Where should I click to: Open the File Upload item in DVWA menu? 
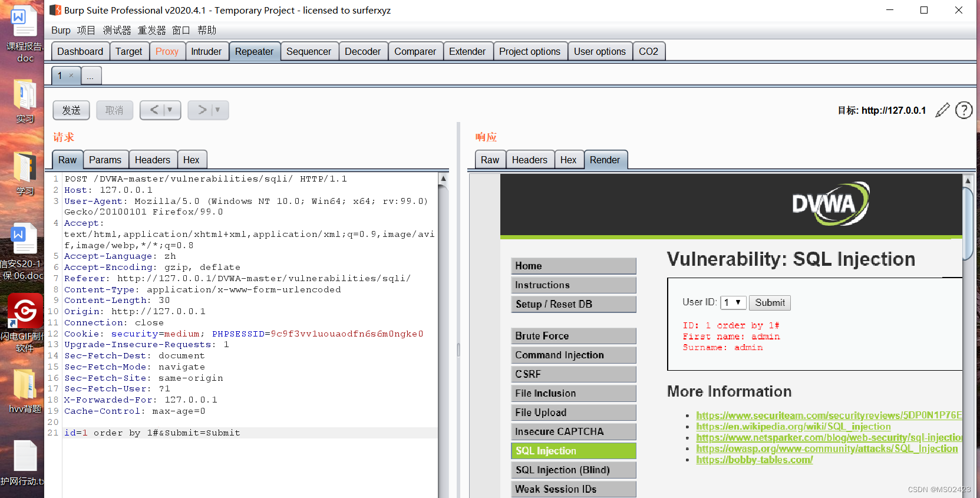click(574, 413)
